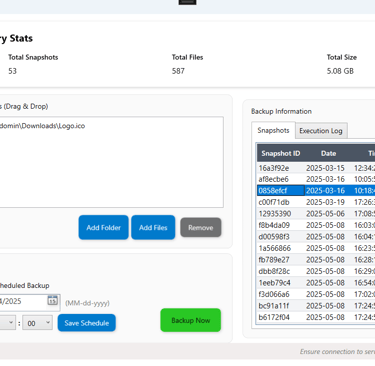Select snapshot row 16a3f92e
375x366 pixels.
click(x=316, y=168)
